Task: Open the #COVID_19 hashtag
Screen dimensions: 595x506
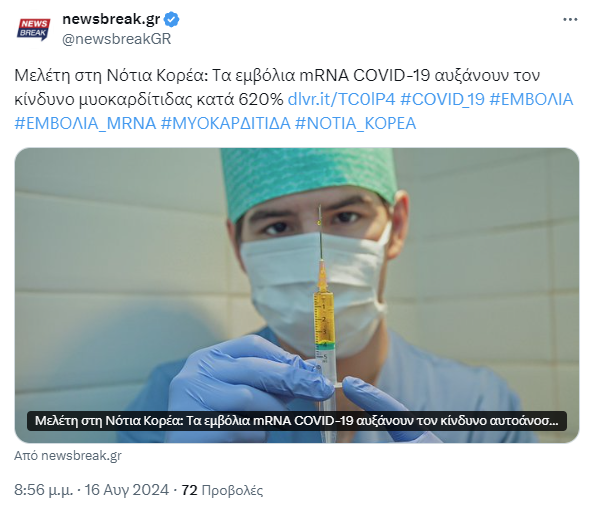Action: pos(442,99)
